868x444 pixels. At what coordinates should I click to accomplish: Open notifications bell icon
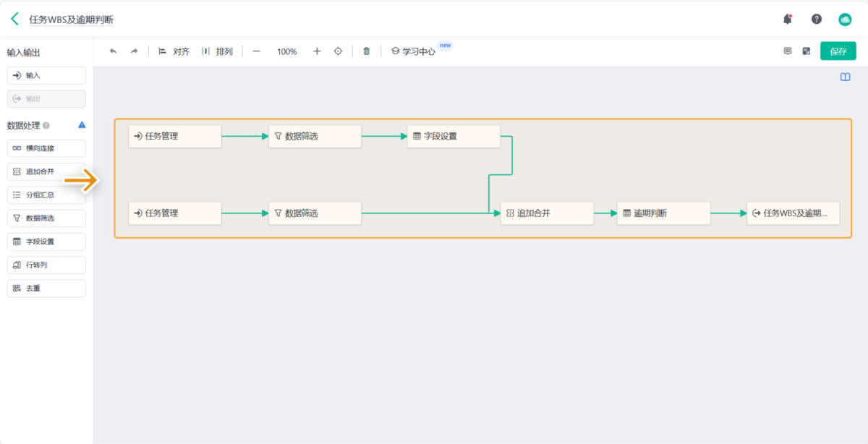click(x=788, y=20)
